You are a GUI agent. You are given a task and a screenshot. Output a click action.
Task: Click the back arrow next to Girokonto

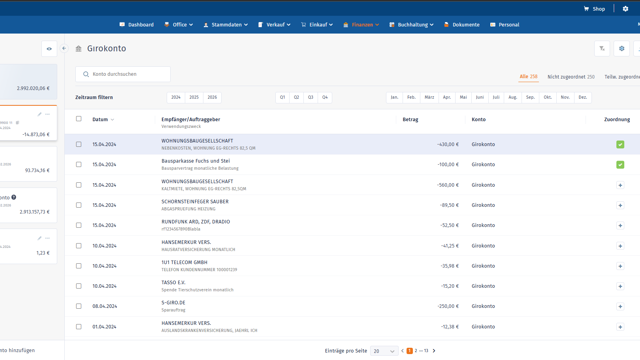click(x=64, y=48)
